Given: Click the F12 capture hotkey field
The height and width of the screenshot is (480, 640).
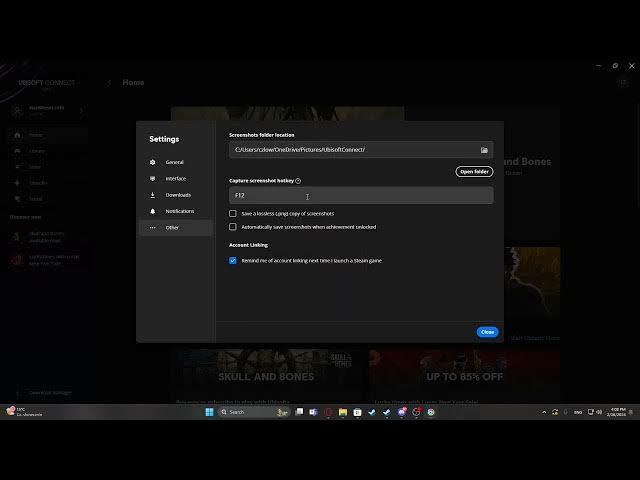Looking at the screenshot, I should [361, 196].
